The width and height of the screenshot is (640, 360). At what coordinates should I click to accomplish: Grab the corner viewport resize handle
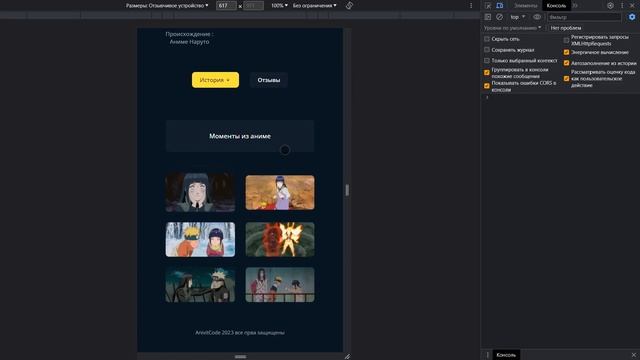point(347,356)
